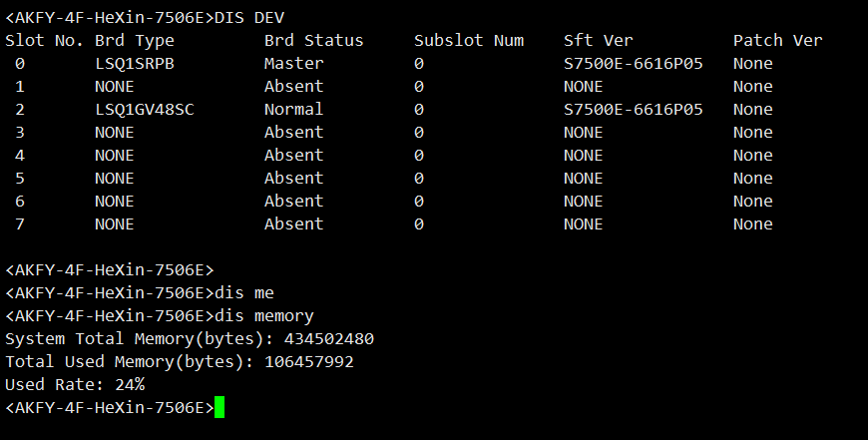Click the "Master" board status text
This screenshot has width=868, height=440.
[x=294, y=64]
